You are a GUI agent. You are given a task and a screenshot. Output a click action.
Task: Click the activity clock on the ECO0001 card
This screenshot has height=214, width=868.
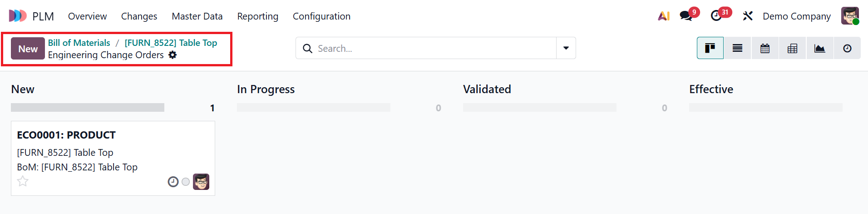173,182
